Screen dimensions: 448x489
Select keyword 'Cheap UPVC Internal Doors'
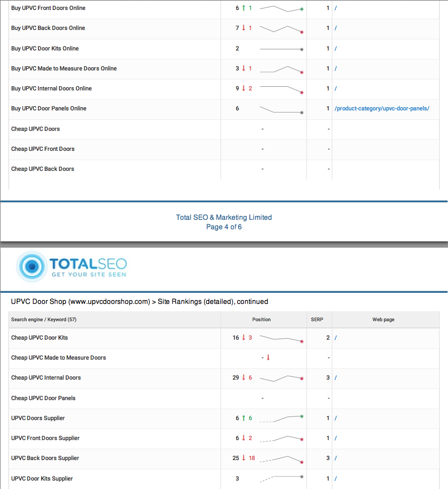coord(46,378)
